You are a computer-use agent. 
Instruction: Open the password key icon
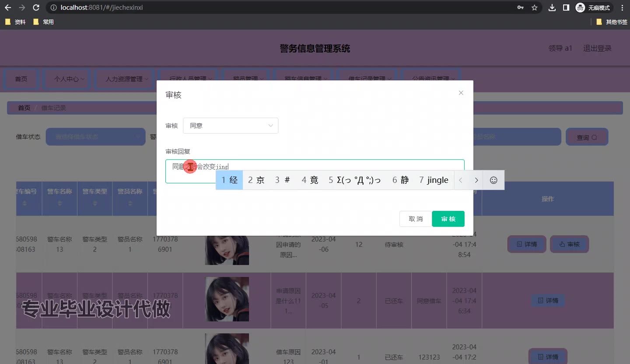tap(520, 7)
